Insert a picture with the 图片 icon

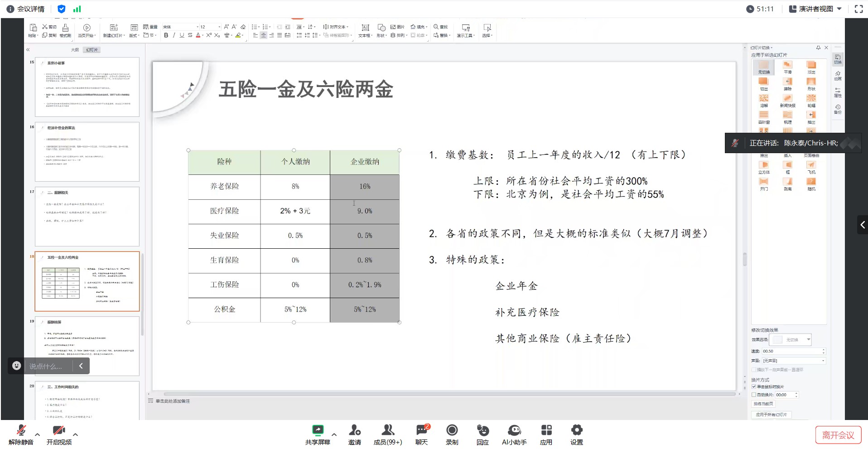click(x=394, y=27)
